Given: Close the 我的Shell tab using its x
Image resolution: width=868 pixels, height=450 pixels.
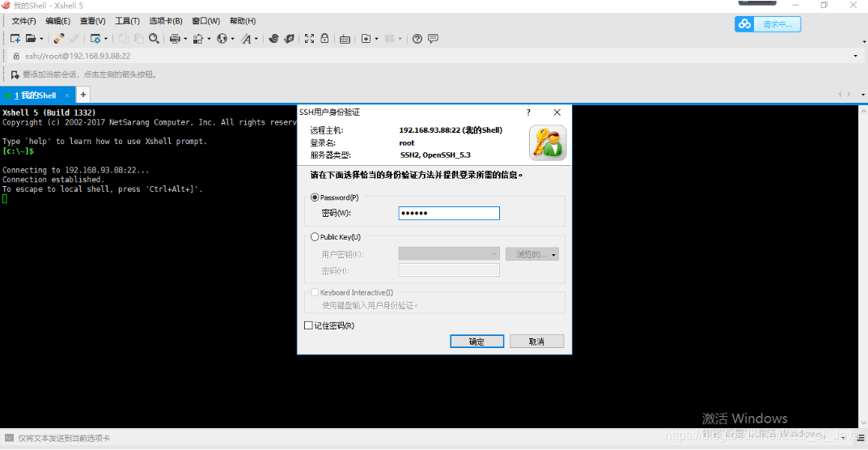Looking at the screenshot, I should click(x=67, y=96).
